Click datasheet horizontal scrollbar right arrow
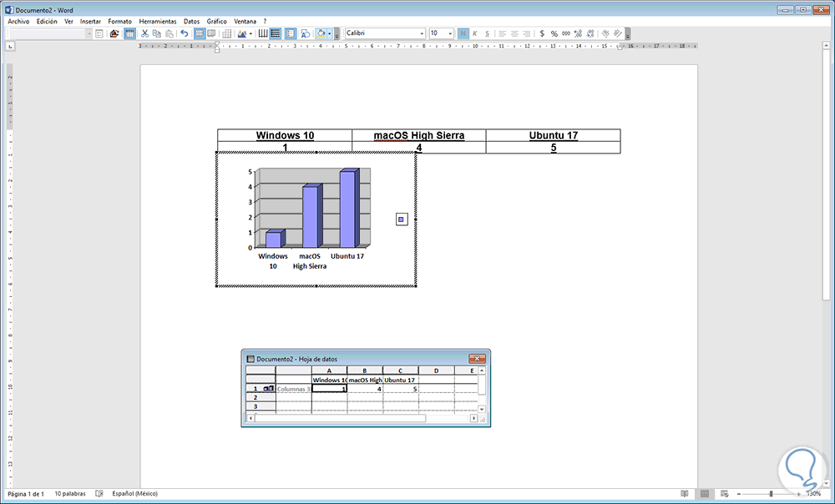 click(474, 419)
